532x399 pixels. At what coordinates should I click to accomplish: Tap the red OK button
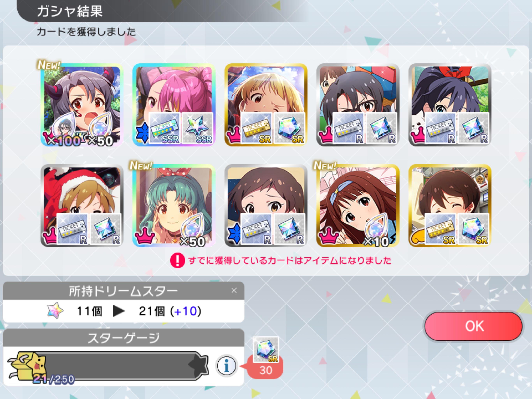[473, 326]
